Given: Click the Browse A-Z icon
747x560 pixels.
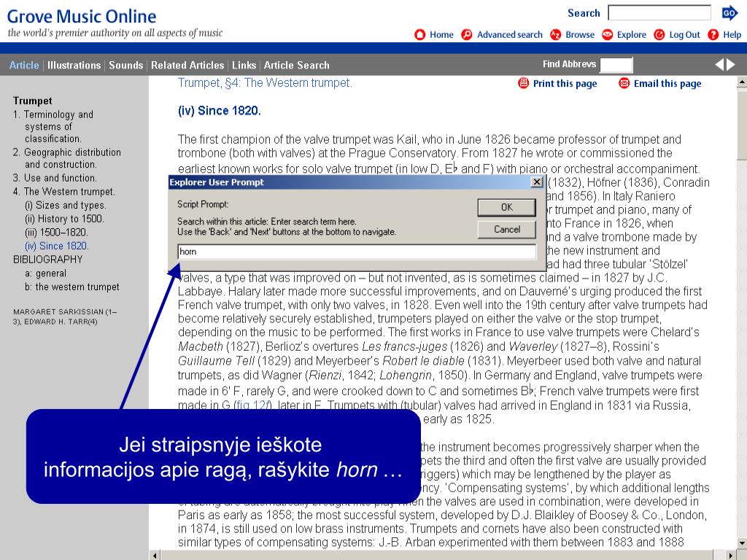Looking at the screenshot, I should pos(555,35).
